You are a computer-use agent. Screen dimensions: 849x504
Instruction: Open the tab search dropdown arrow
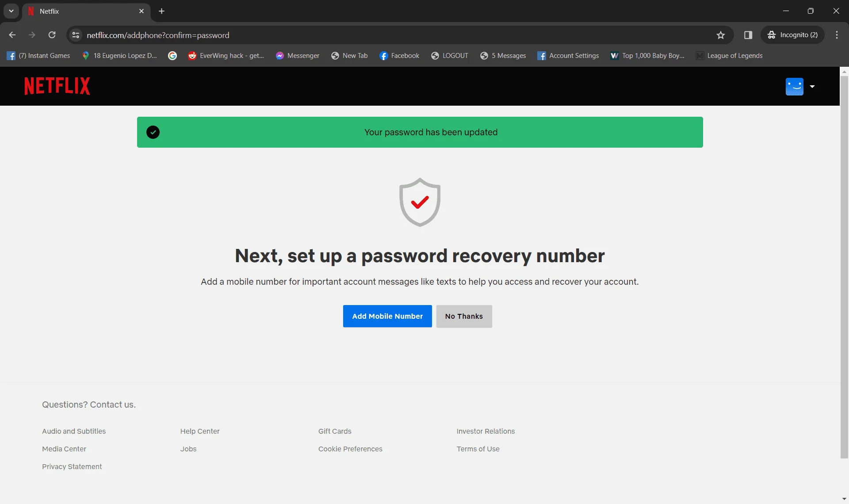click(11, 11)
